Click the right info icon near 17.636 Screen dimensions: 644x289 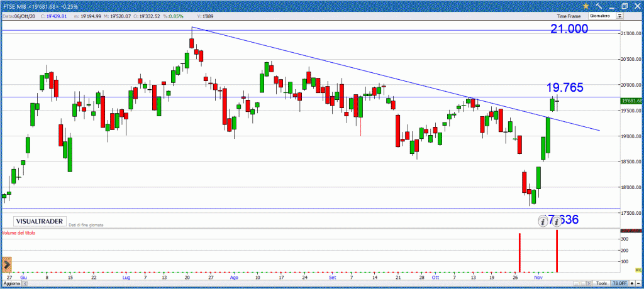557,222
